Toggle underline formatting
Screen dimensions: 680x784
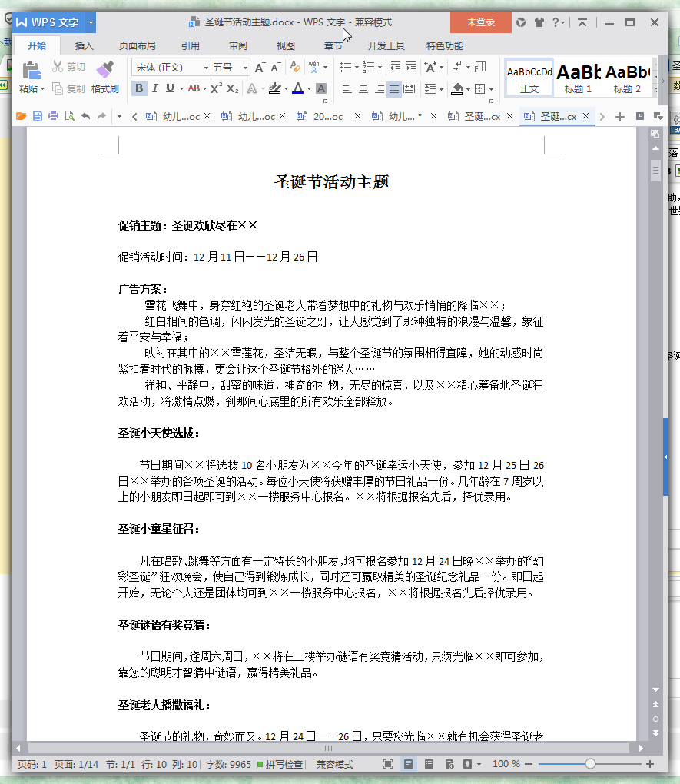coord(170,88)
